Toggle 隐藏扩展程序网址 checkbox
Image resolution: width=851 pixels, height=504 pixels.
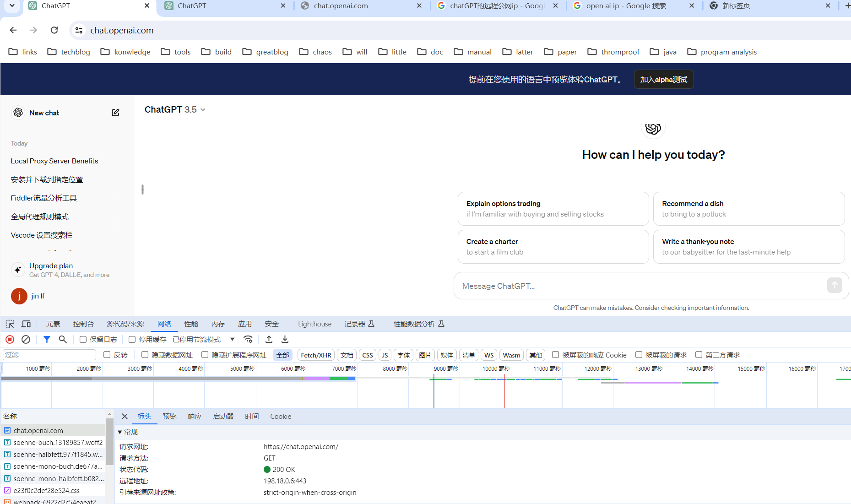(205, 355)
